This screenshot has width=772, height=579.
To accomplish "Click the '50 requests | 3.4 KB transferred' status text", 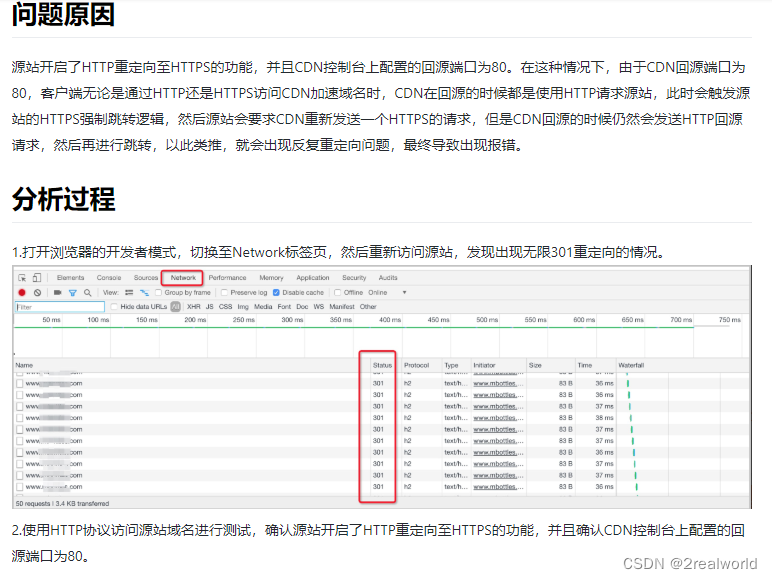I will [63, 504].
